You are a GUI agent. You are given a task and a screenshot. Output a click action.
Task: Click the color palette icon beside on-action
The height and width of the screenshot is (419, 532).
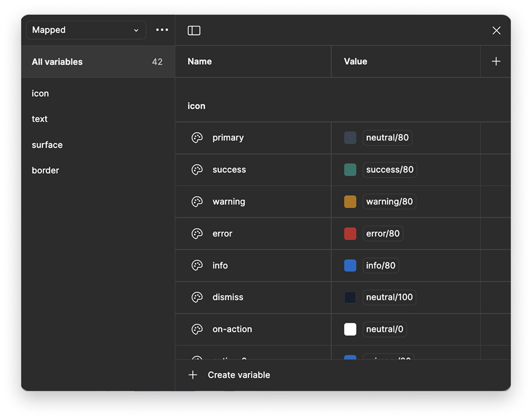197,329
